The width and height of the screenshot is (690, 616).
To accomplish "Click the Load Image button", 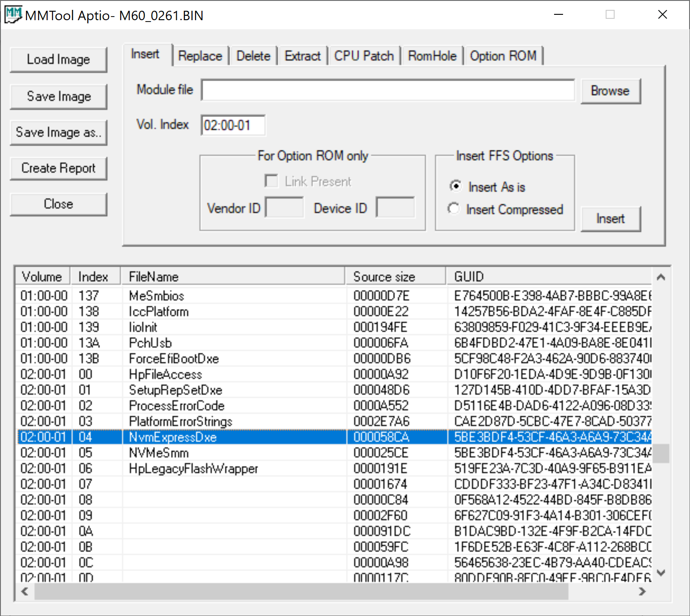I will coord(58,60).
